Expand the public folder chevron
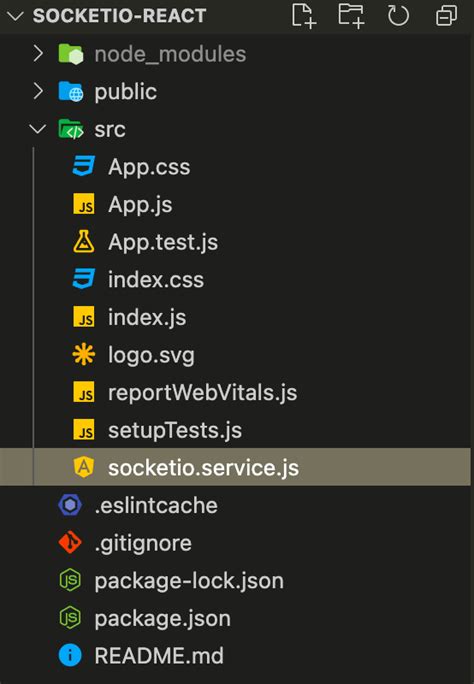This screenshot has height=684, width=474. point(38,91)
